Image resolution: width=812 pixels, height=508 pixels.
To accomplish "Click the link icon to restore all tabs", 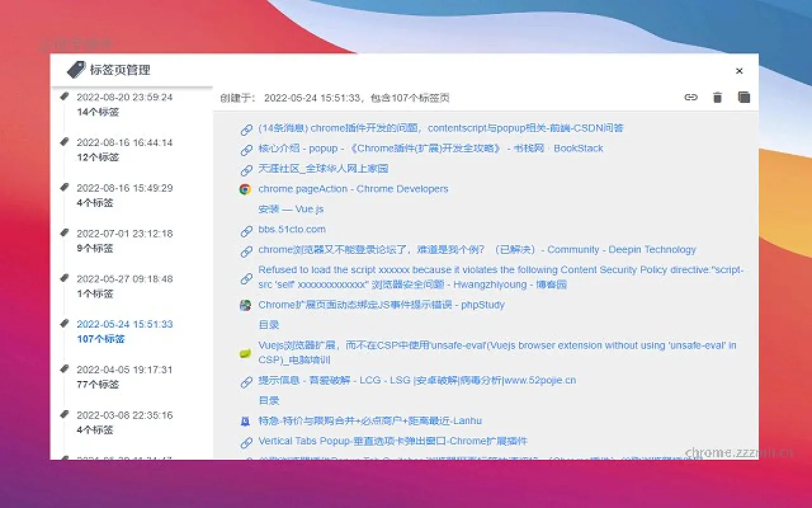I will tap(691, 97).
